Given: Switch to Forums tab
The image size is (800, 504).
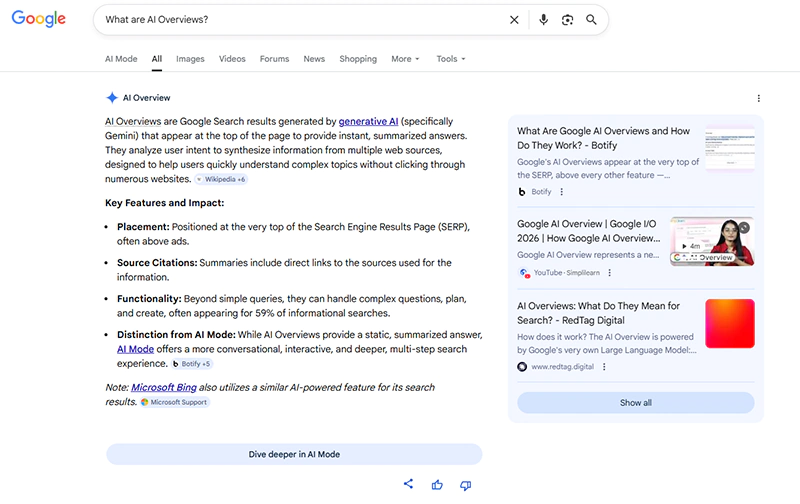Looking at the screenshot, I should coord(274,59).
